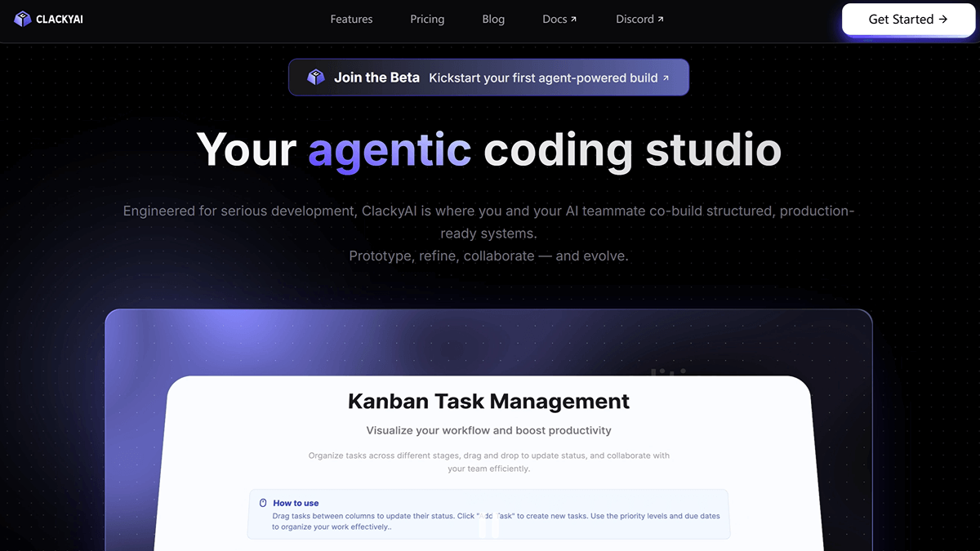This screenshot has height=551, width=980.
Task: Pause the demo preview using pause icon
Action: coord(488,527)
